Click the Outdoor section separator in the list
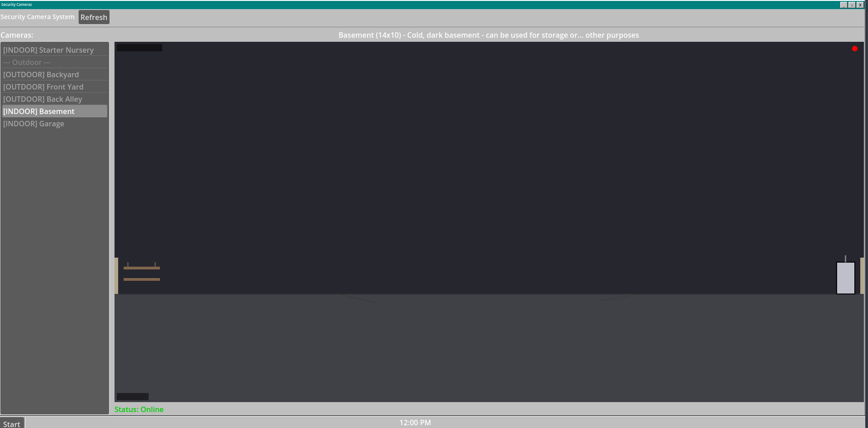Viewport: 868px width, 428px height. coord(27,62)
